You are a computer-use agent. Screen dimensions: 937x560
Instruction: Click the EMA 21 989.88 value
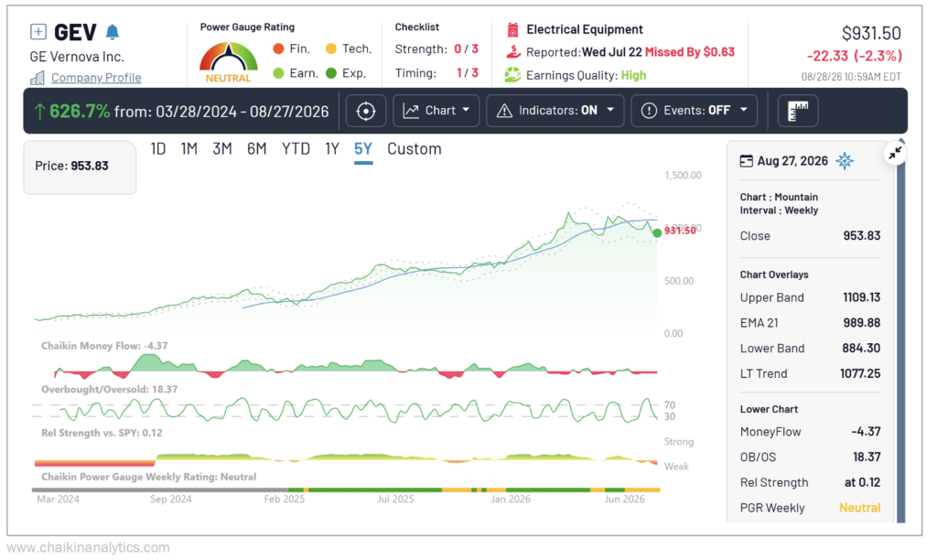point(862,323)
